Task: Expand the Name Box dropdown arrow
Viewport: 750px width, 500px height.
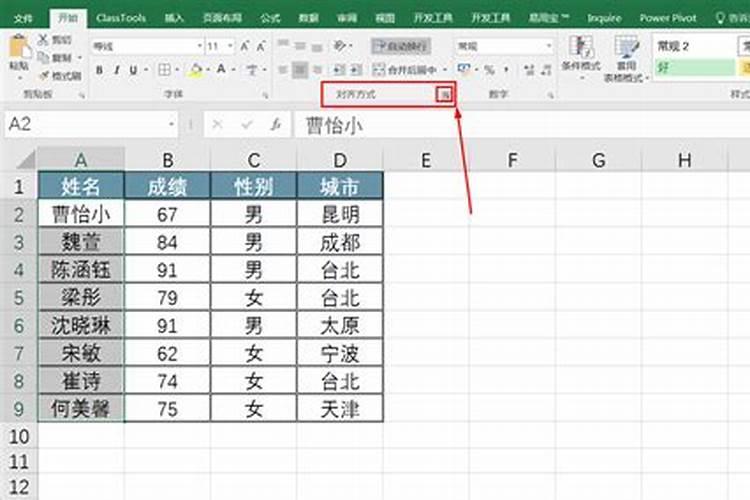Action: pos(171,124)
